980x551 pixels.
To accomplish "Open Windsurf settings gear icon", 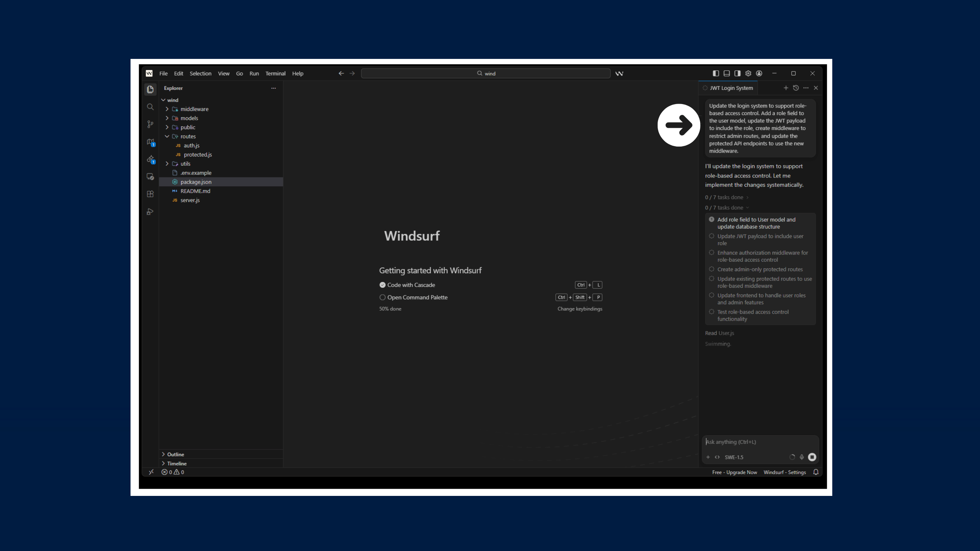I will (748, 73).
